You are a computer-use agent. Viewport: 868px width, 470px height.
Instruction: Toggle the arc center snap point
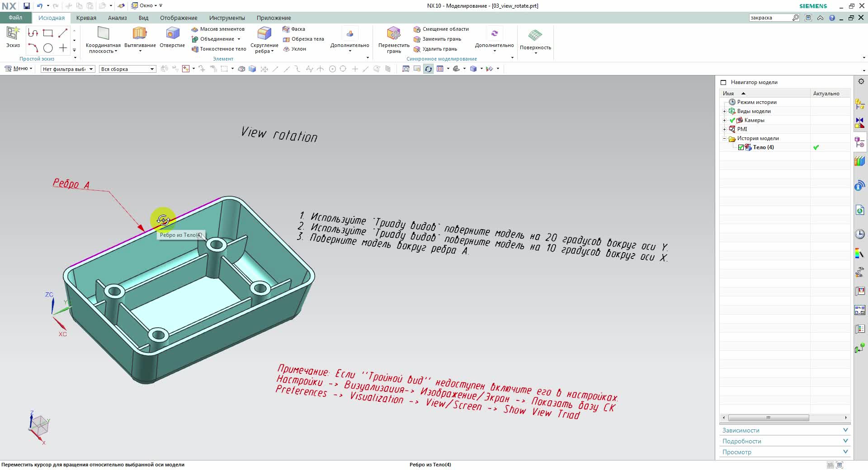(332, 69)
